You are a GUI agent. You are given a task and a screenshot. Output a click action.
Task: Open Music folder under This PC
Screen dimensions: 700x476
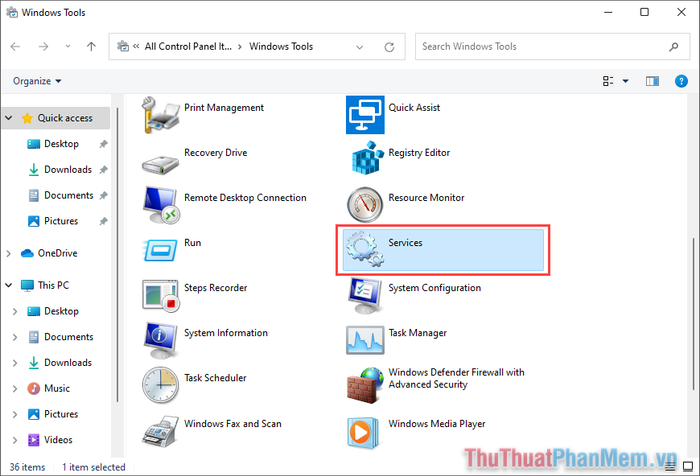point(48,388)
